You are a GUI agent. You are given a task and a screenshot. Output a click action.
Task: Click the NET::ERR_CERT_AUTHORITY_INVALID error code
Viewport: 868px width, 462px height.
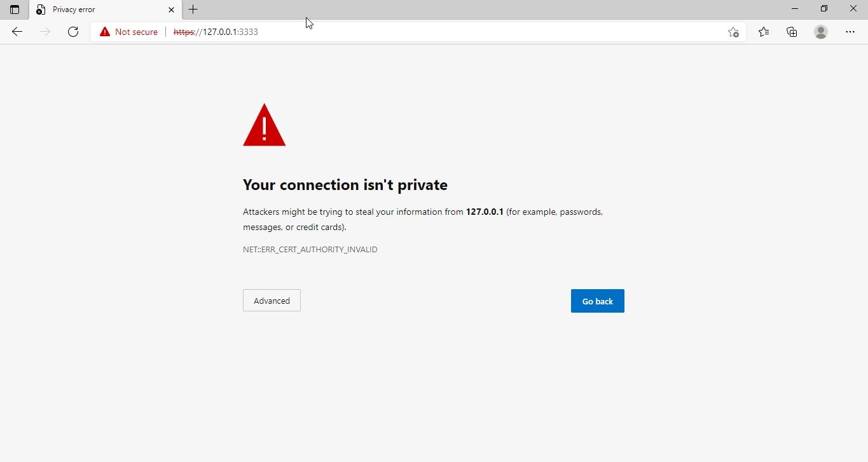tap(310, 250)
